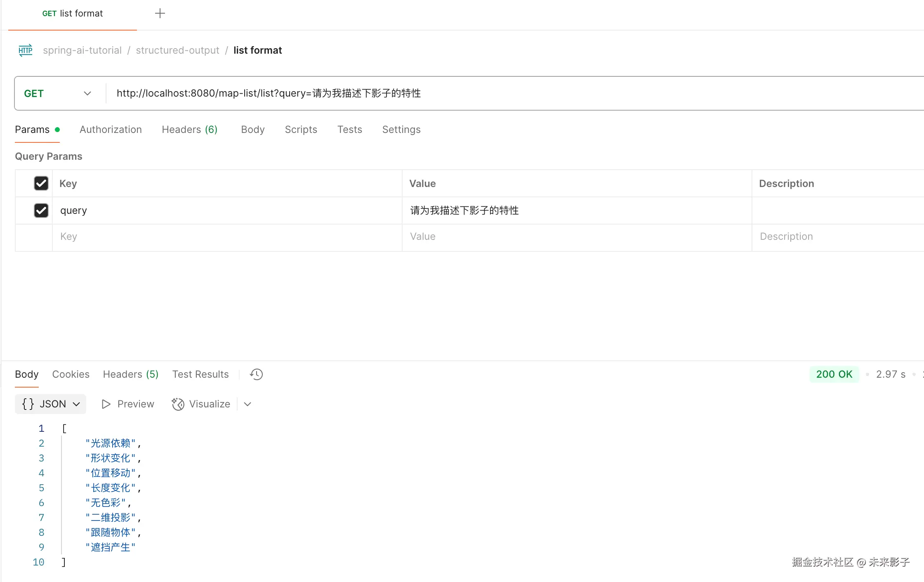Open response history clock icon
This screenshot has width=924, height=582.
[x=256, y=374]
